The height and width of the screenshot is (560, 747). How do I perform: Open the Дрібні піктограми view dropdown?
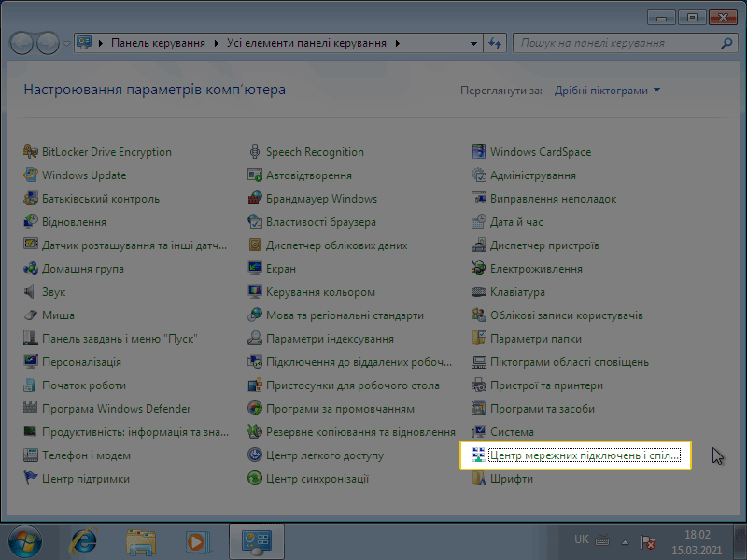pyautogui.click(x=607, y=90)
